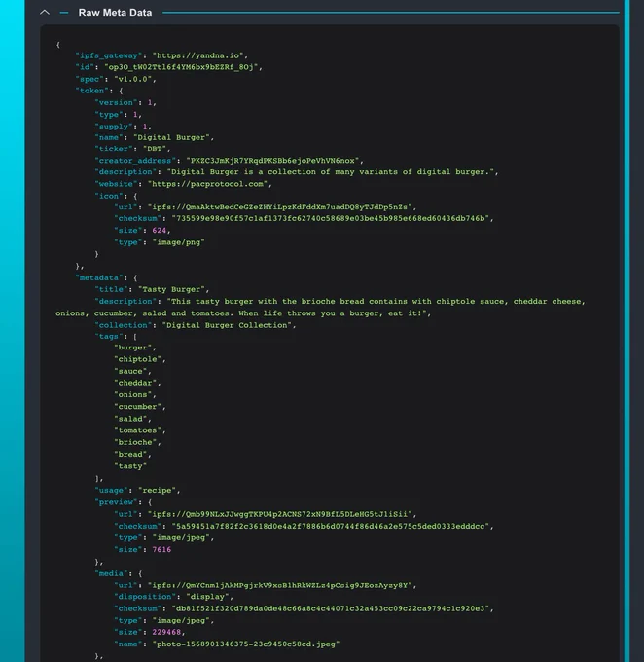Image resolution: width=644 pixels, height=662 pixels.
Task: Select the "version" key
Action: [x=116, y=102]
